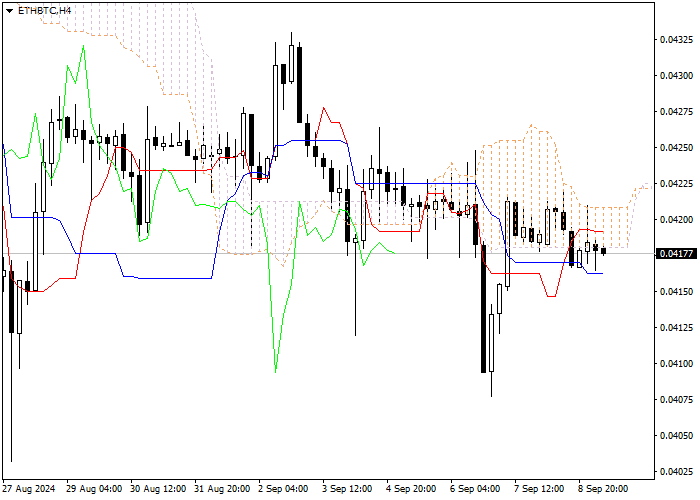Click the 3 Sep 12:00 time label

(347, 489)
